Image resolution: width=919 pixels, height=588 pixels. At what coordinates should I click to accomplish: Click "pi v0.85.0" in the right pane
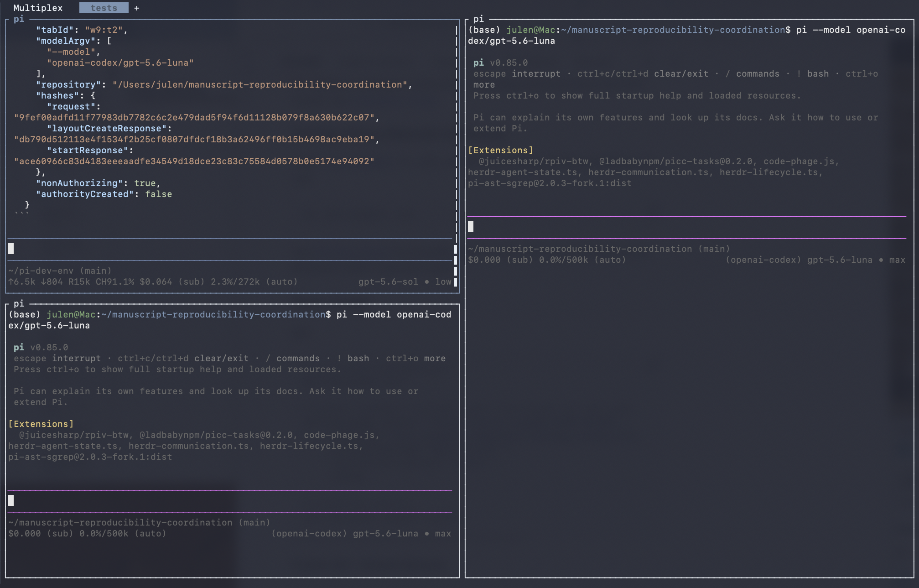coord(500,62)
